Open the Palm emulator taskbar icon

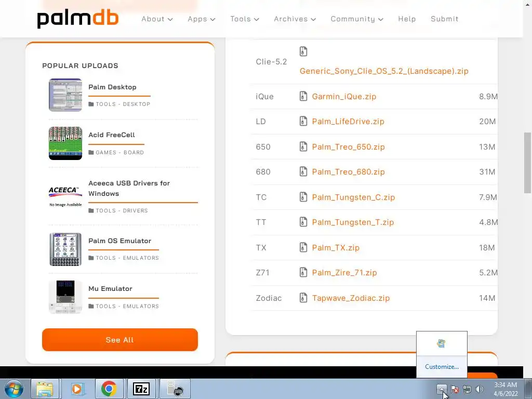click(175, 389)
